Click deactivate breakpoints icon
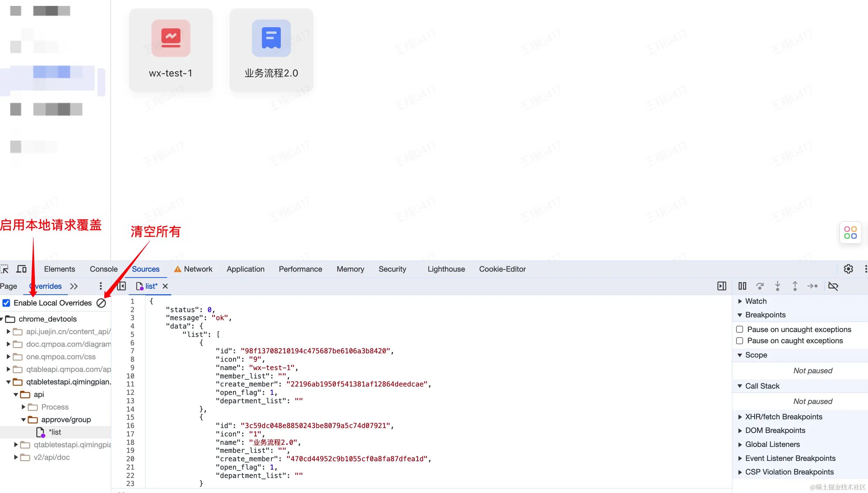Screen dimensions: 868x493 833,286
